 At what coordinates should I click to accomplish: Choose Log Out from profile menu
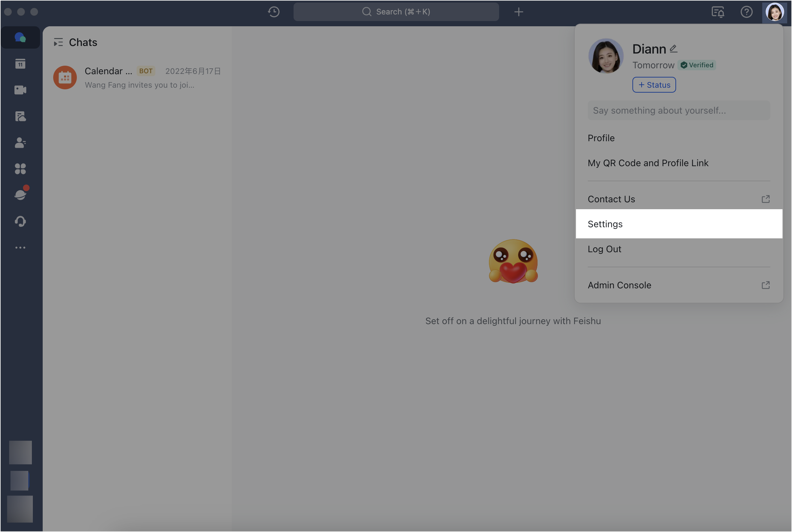pyautogui.click(x=605, y=249)
